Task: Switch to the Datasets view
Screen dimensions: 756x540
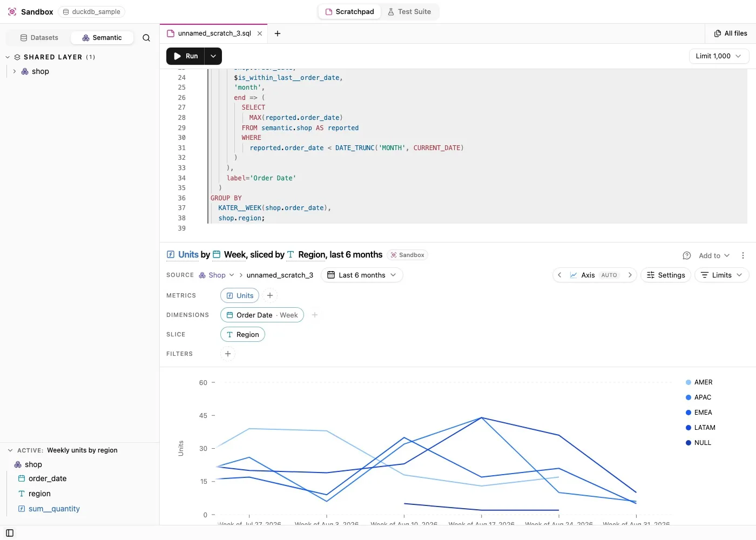Action: pos(39,38)
